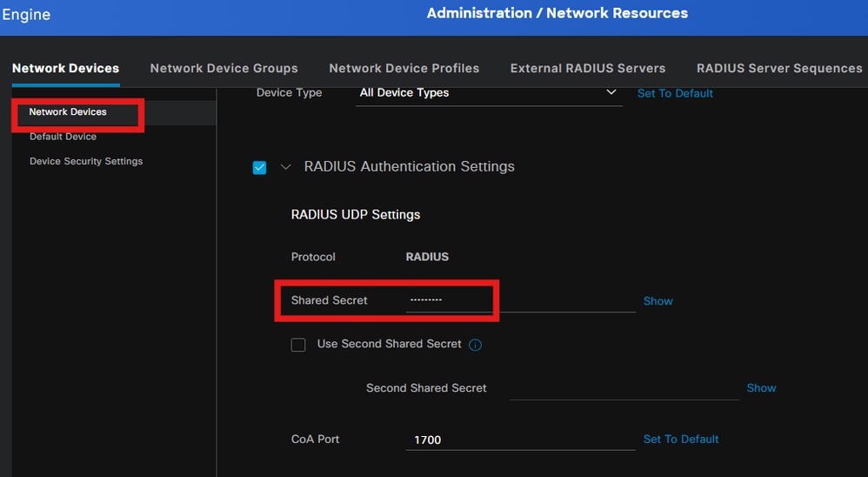Select Network Devices in the sidebar
868x477 pixels.
(68, 112)
